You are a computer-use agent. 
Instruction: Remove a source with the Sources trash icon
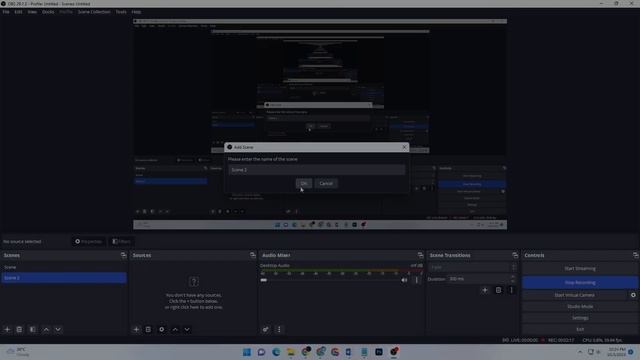148,329
